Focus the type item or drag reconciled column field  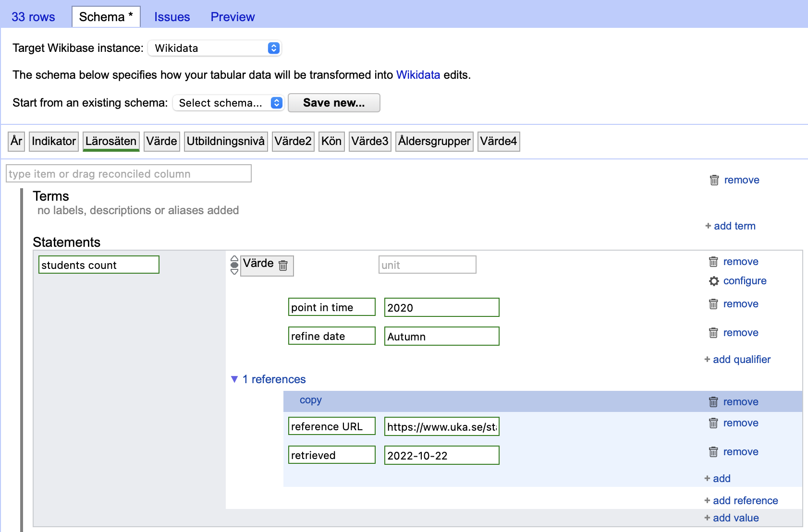(x=129, y=174)
